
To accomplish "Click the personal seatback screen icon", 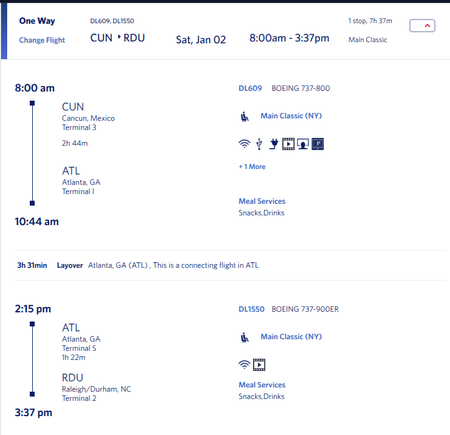I will point(303,144).
